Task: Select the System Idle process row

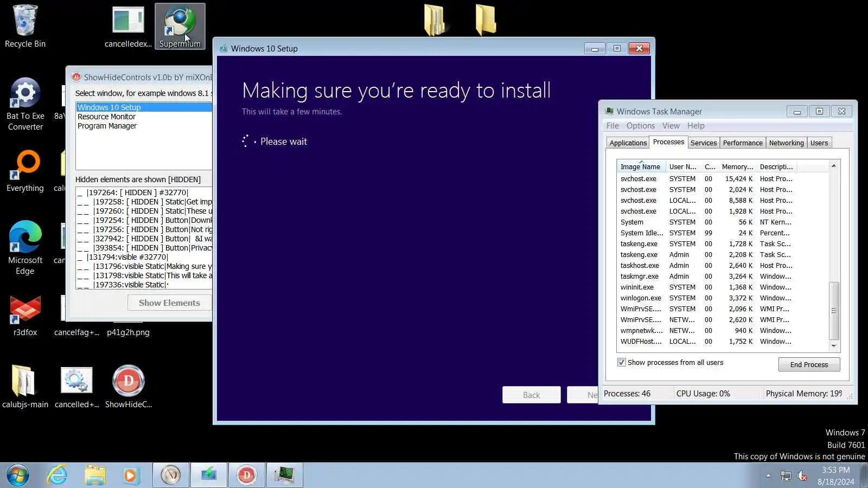Action: 723,233
